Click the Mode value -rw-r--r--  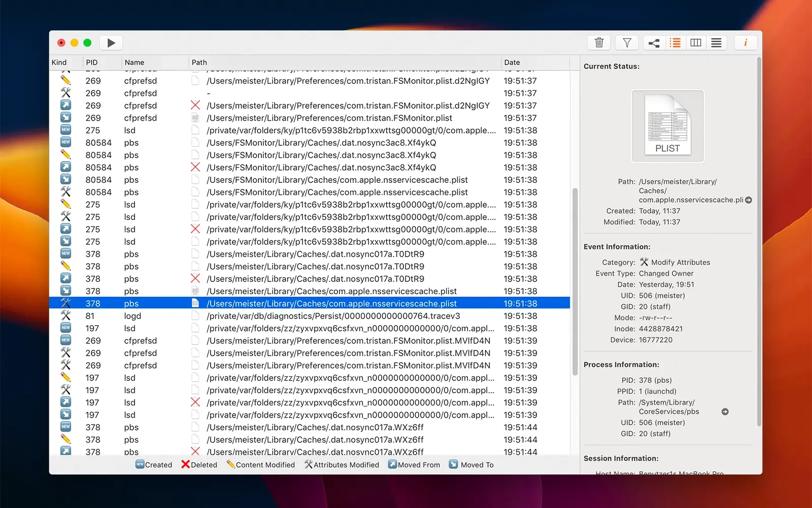pyautogui.click(x=656, y=317)
